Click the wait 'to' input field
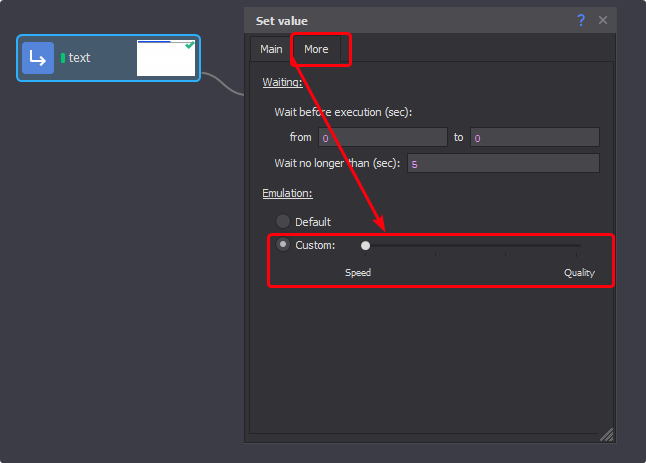 click(x=535, y=137)
